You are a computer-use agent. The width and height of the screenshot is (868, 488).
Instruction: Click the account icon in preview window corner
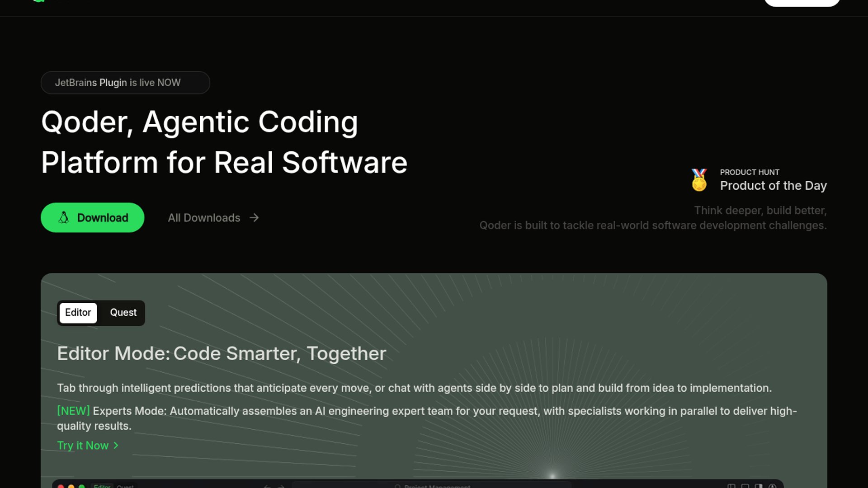772,486
